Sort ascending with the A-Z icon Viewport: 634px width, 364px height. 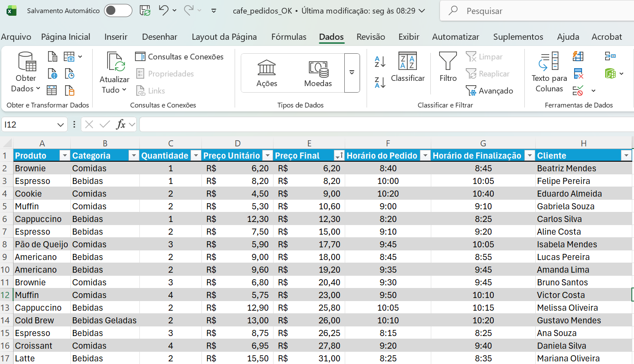click(380, 62)
